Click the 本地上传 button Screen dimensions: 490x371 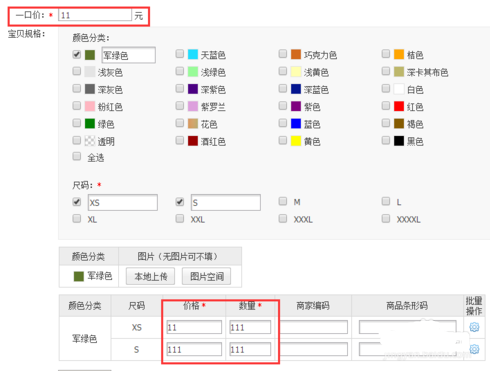[x=150, y=276]
